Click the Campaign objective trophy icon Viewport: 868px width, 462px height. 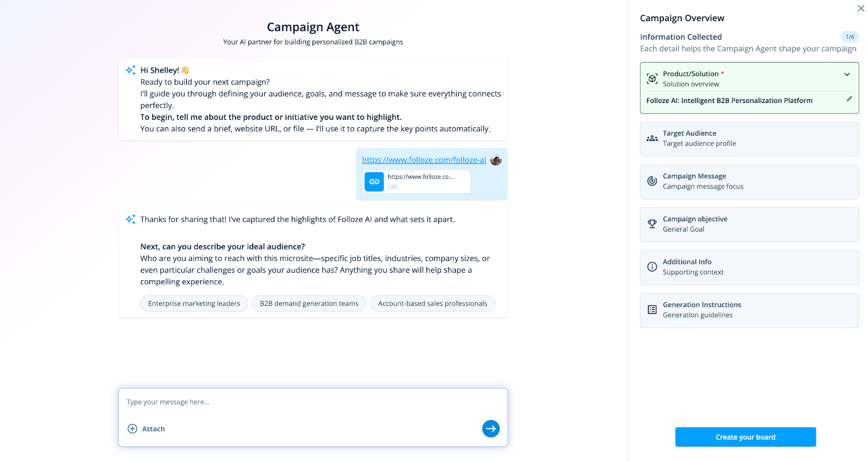pyautogui.click(x=652, y=224)
